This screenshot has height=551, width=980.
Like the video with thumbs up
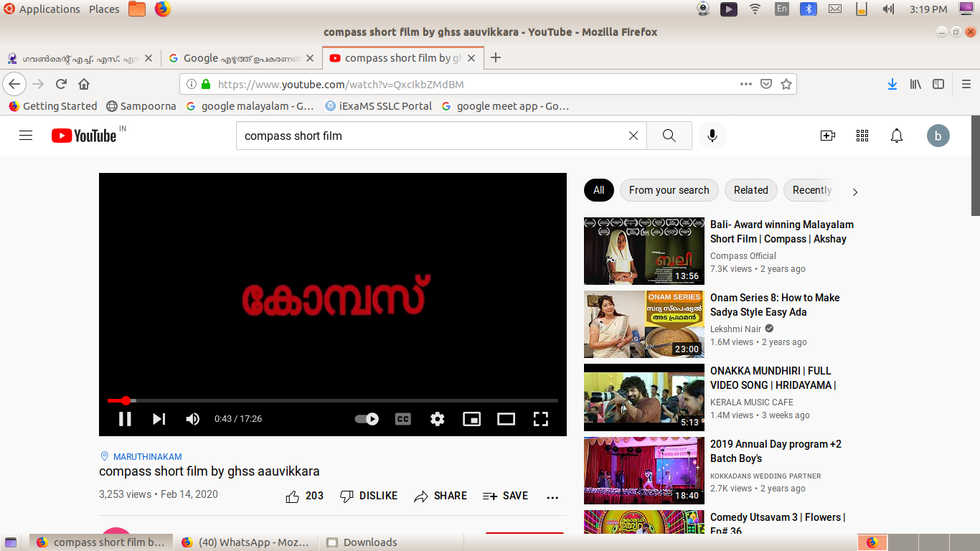click(293, 496)
